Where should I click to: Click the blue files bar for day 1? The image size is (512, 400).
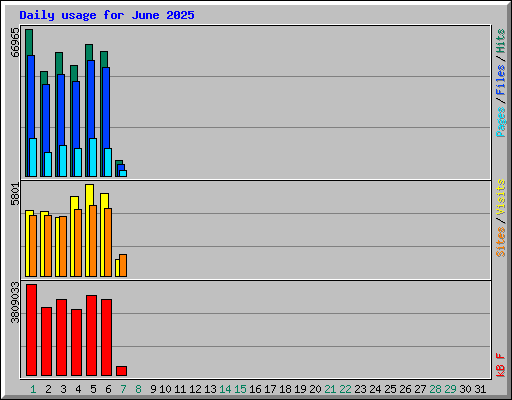click(x=31, y=97)
